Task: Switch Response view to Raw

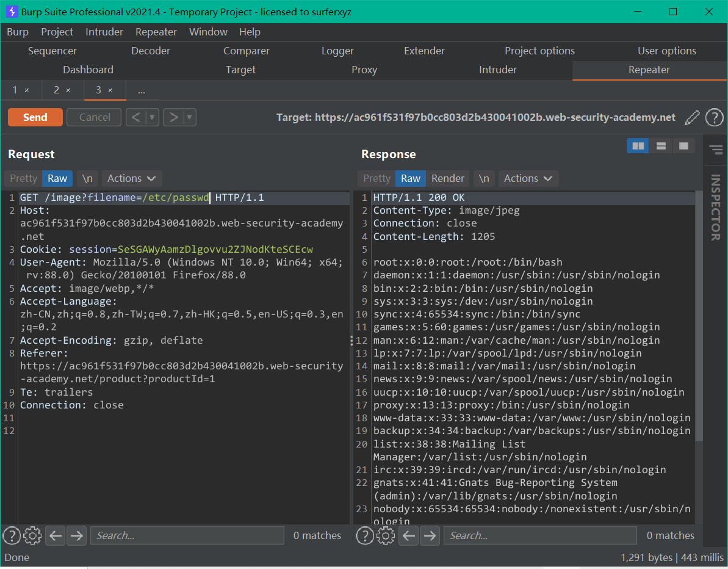Action: coord(411,178)
